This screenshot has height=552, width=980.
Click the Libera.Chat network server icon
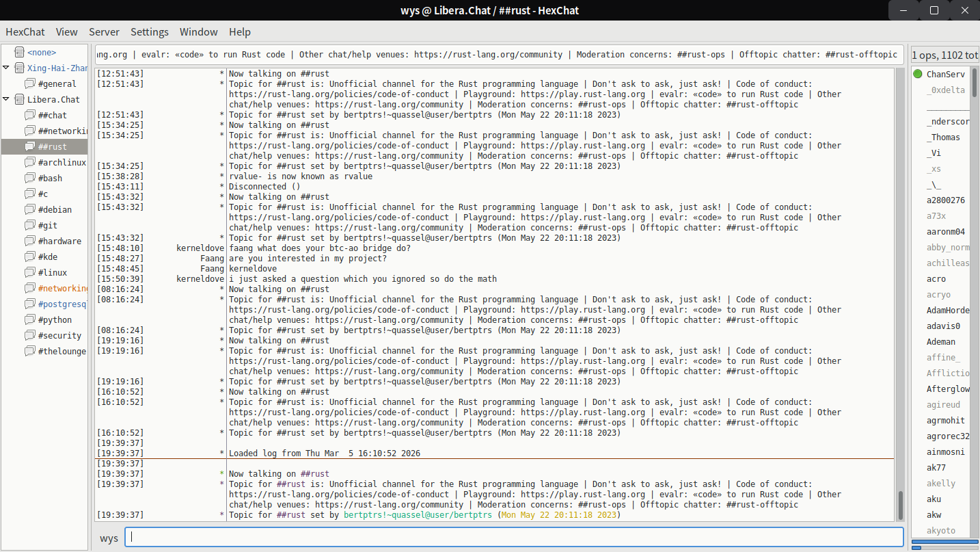point(19,99)
